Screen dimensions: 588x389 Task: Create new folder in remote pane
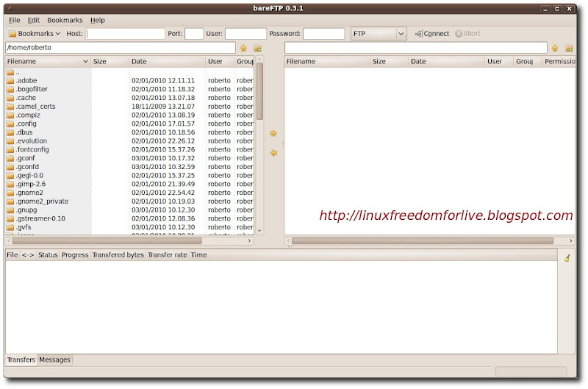pos(569,48)
